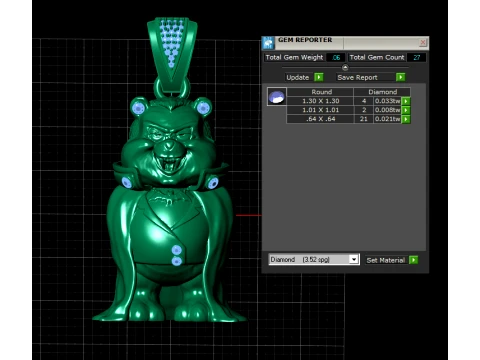Select the 1.30 X 1.30 size cell

[x=320, y=101]
